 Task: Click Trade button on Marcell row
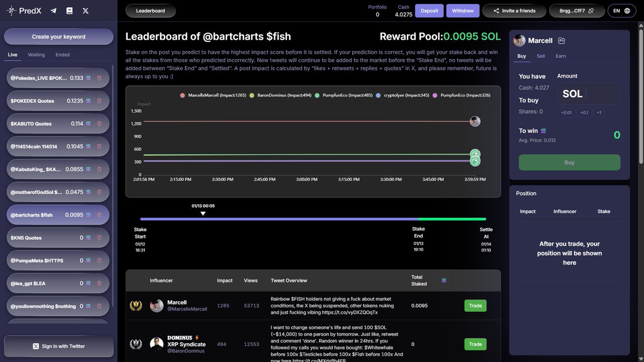[x=475, y=306]
